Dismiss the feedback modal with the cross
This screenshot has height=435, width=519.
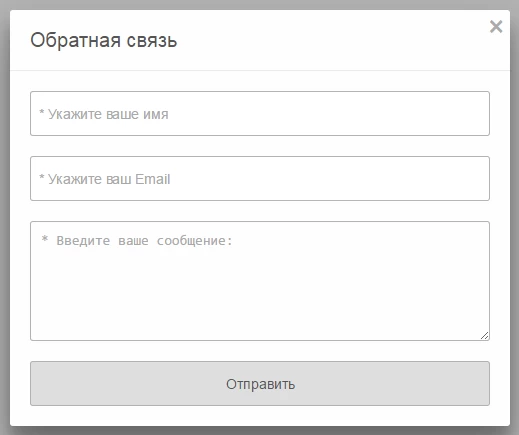click(x=496, y=26)
